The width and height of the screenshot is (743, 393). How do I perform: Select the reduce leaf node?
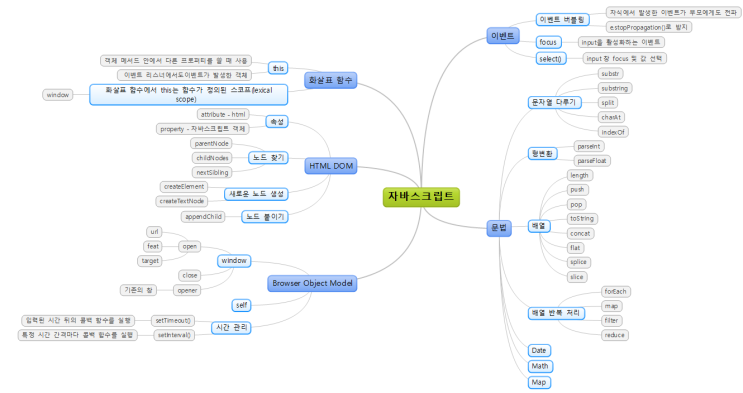(615, 335)
